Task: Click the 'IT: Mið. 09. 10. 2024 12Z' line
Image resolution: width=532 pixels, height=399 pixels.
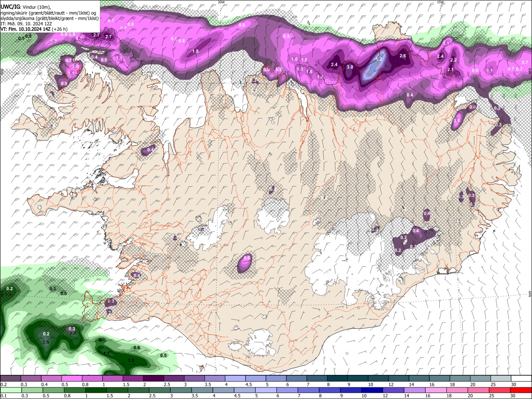Action: pyautogui.click(x=26, y=24)
